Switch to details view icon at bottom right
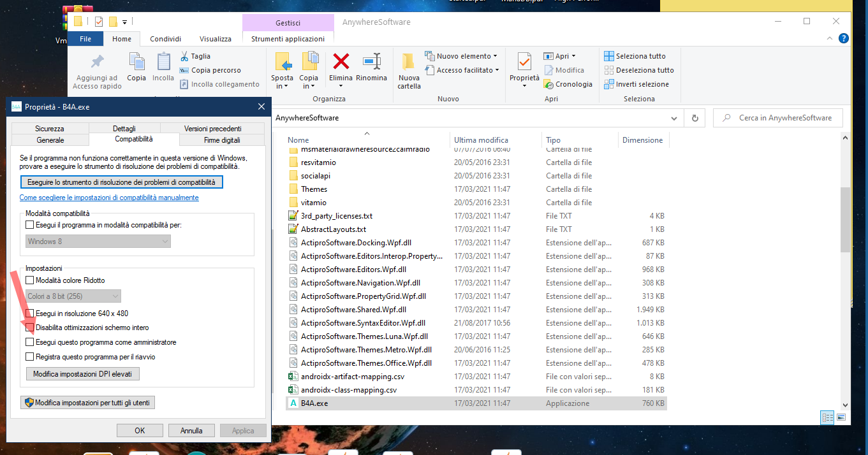 (x=828, y=417)
